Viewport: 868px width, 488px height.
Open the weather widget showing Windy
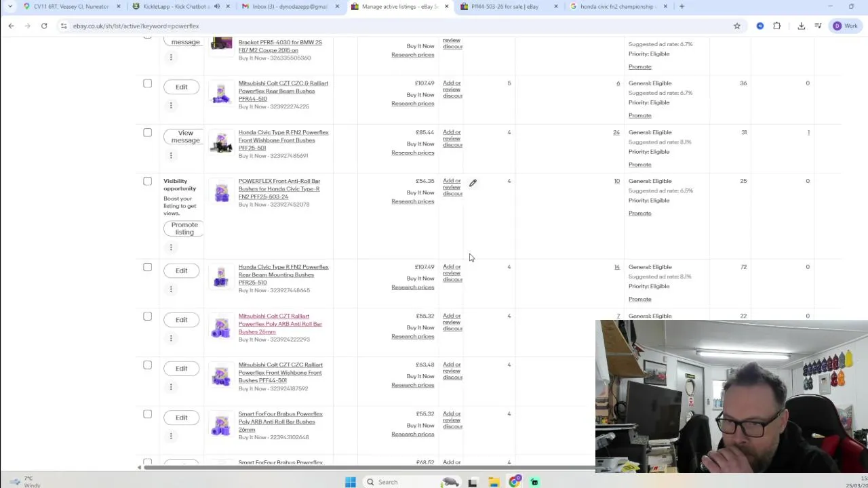tap(24, 482)
